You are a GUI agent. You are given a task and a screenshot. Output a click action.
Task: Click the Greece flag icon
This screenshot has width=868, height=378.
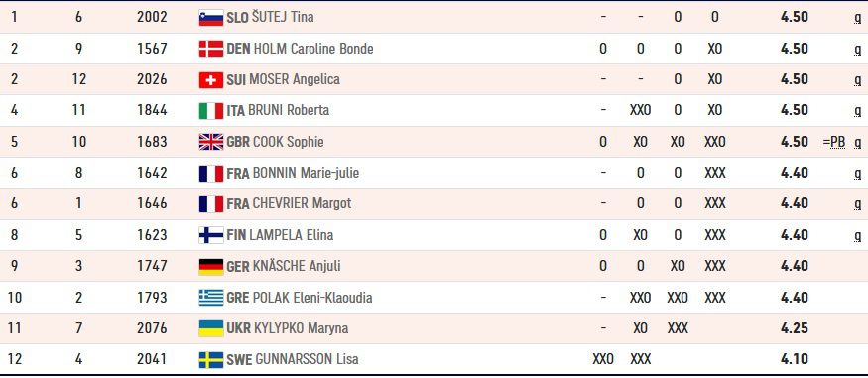211,298
